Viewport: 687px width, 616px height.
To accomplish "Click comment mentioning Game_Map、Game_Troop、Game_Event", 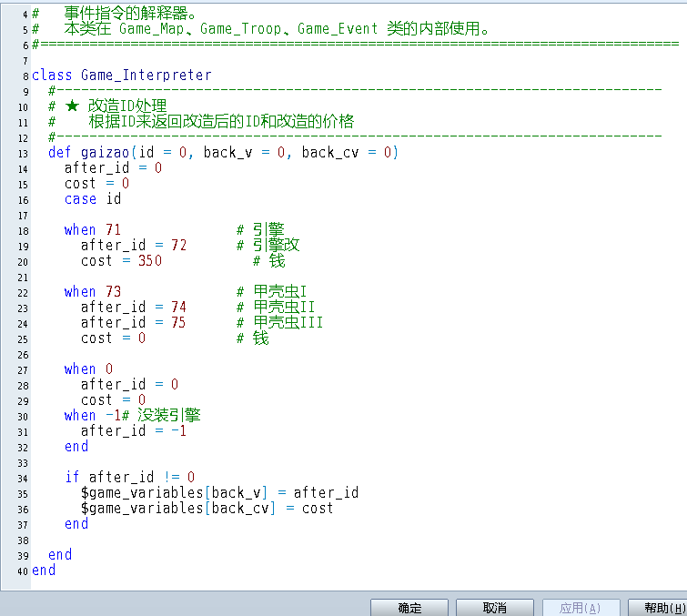I will point(277,28).
